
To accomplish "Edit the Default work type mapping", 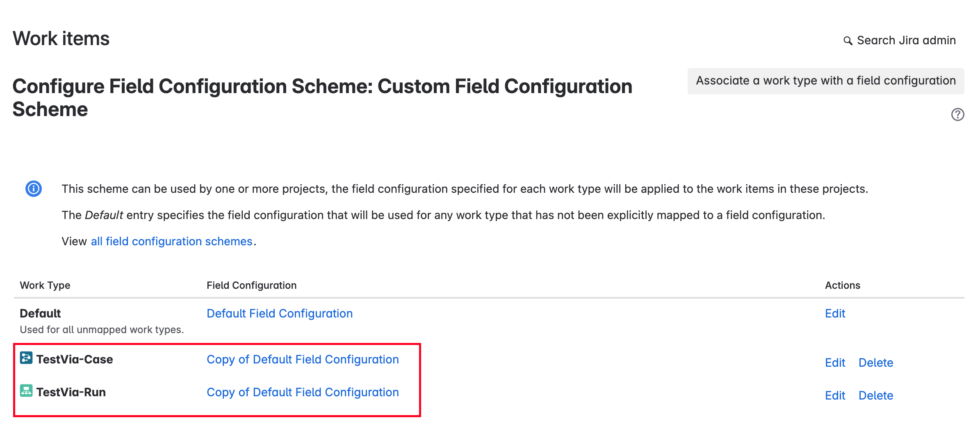I will [835, 313].
